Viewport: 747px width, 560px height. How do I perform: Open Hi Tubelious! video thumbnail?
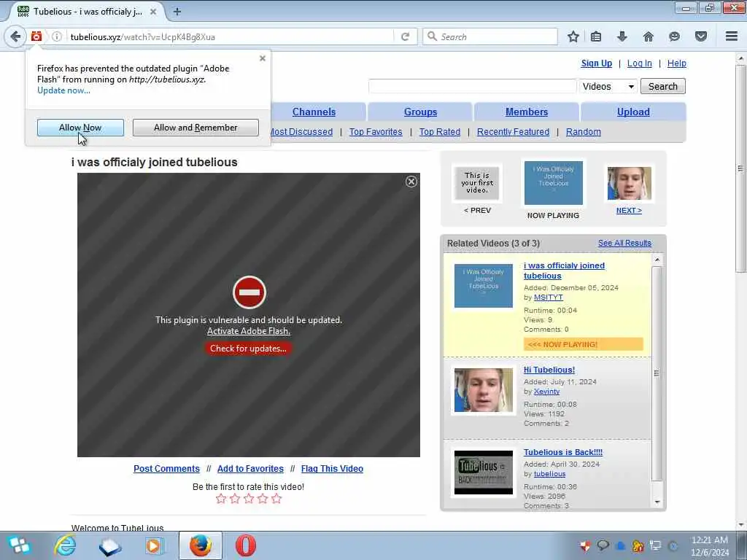(484, 390)
